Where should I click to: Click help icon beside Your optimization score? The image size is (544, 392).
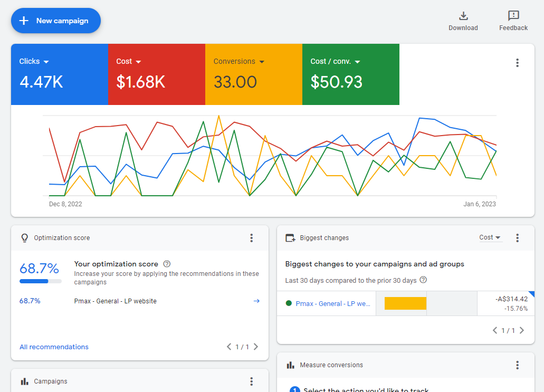[x=167, y=264]
